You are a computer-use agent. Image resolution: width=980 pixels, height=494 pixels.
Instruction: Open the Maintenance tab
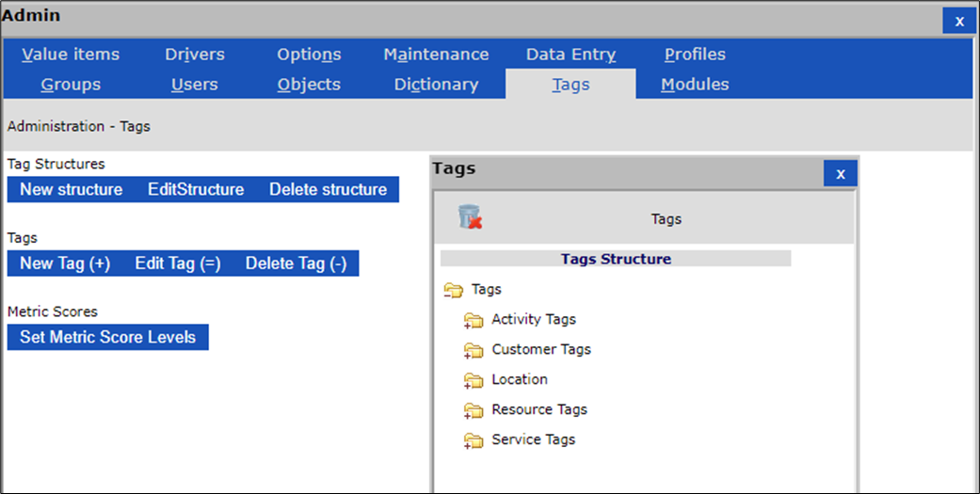click(x=436, y=55)
